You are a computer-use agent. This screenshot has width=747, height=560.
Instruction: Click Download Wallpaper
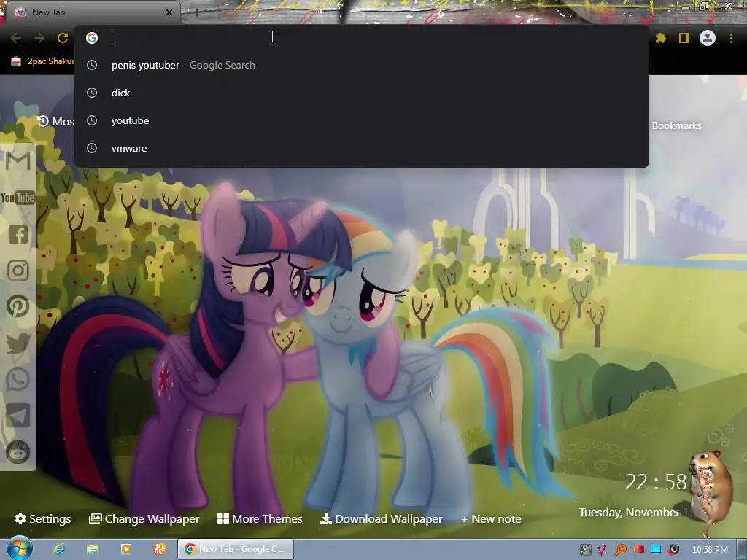(381, 518)
